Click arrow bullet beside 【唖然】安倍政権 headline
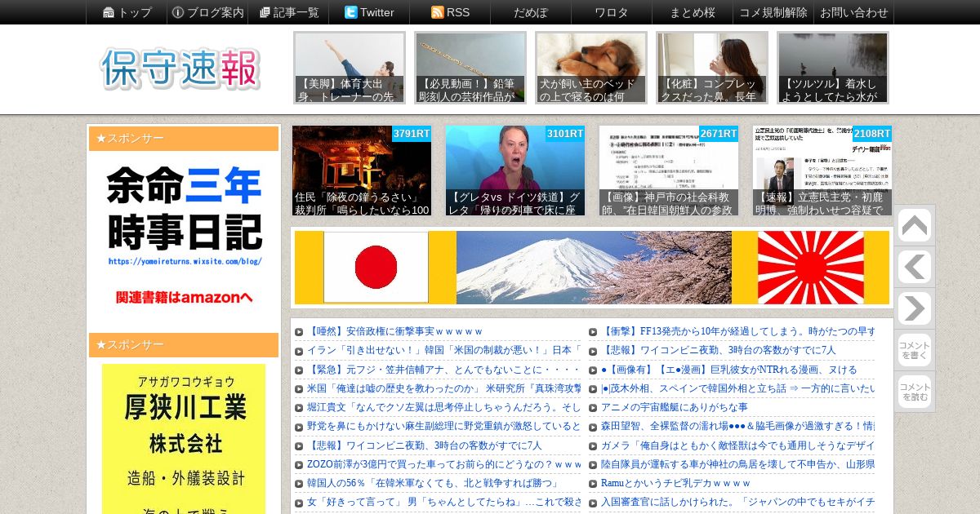Viewport: 980px width, 514px height. coord(299,331)
